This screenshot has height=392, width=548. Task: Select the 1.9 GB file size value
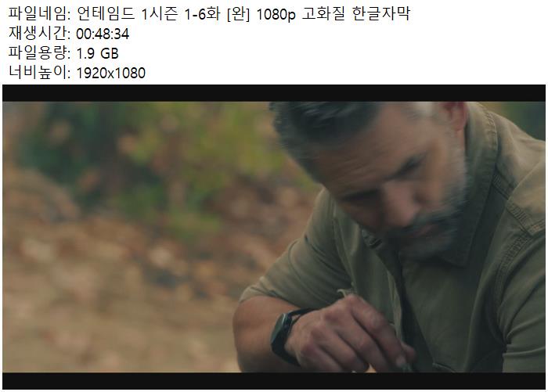click(x=98, y=54)
